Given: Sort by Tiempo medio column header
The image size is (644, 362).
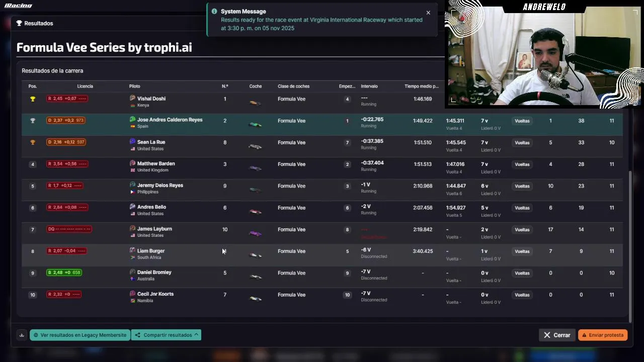Looking at the screenshot, I should [422, 86].
